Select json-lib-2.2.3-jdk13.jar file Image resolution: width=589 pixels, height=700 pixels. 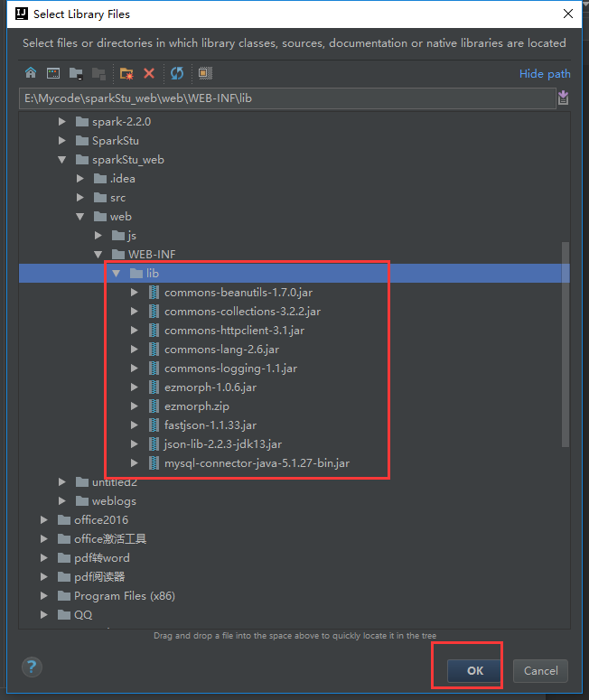(x=223, y=444)
